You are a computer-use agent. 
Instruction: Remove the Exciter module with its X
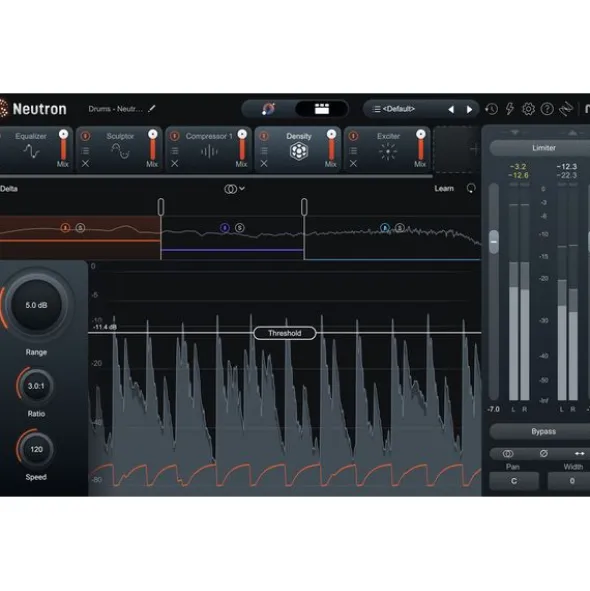(353, 164)
